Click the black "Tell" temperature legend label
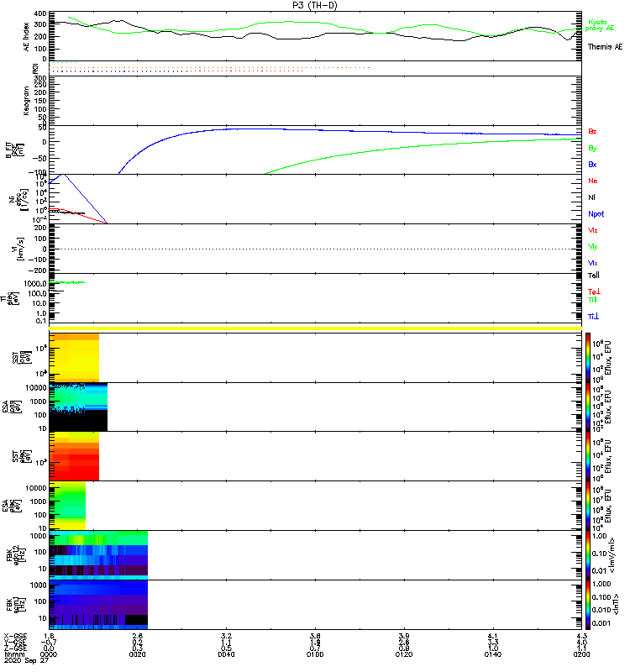 coord(594,276)
